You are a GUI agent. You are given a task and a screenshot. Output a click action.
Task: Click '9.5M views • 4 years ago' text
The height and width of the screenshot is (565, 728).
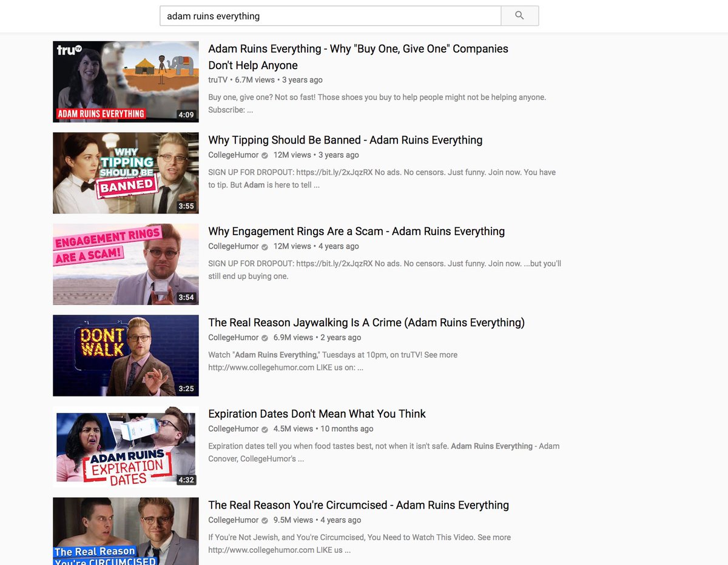click(317, 520)
